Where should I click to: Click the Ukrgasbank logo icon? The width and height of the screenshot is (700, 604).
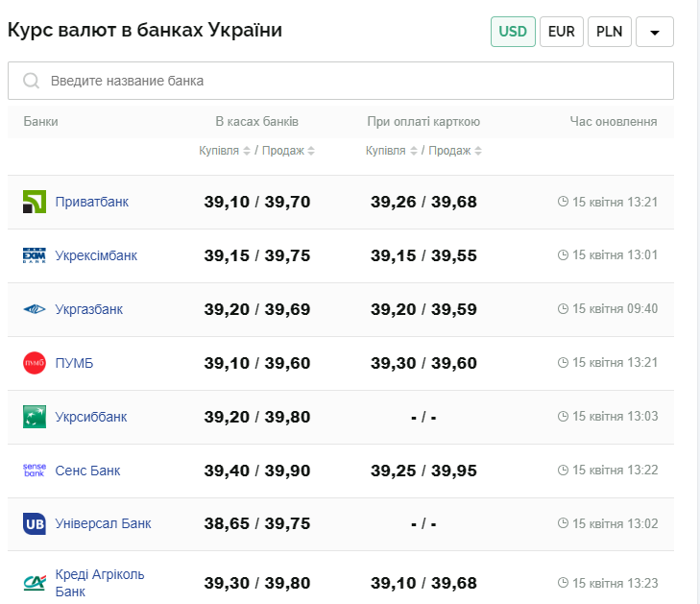(x=34, y=309)
